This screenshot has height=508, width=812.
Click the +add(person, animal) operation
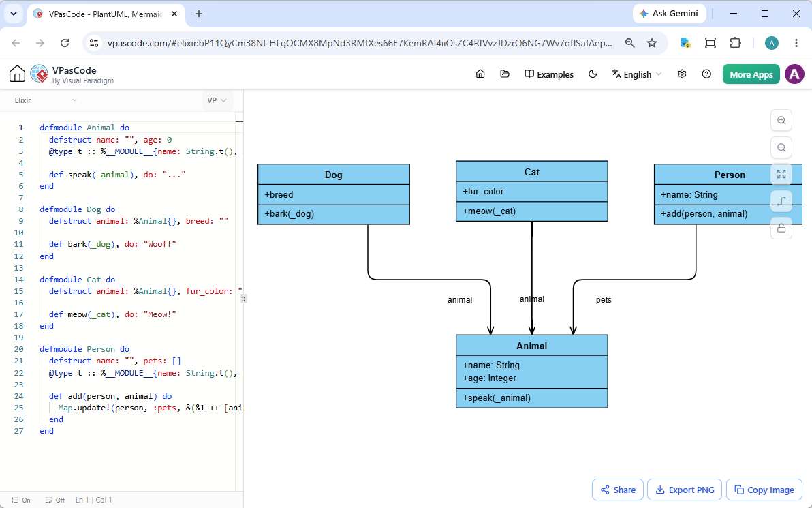point(704,214)
